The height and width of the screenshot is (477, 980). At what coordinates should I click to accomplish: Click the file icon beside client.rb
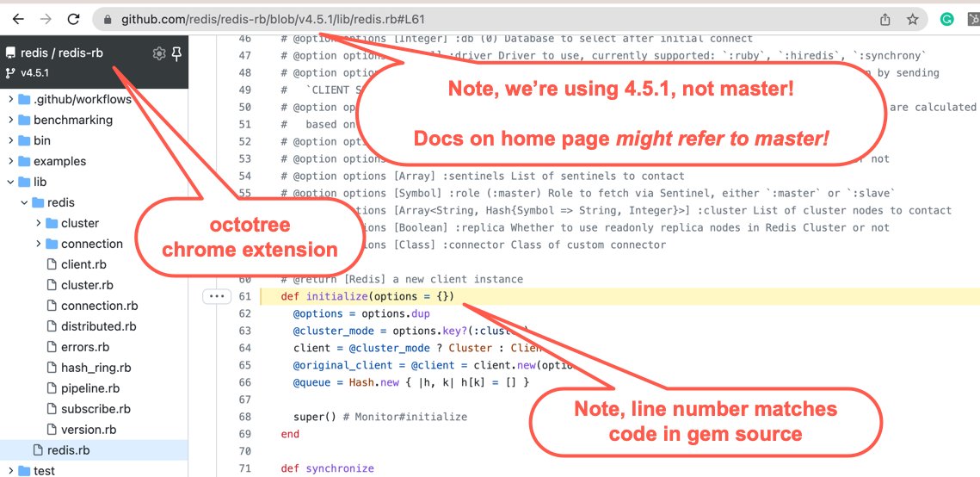[52, 264]
